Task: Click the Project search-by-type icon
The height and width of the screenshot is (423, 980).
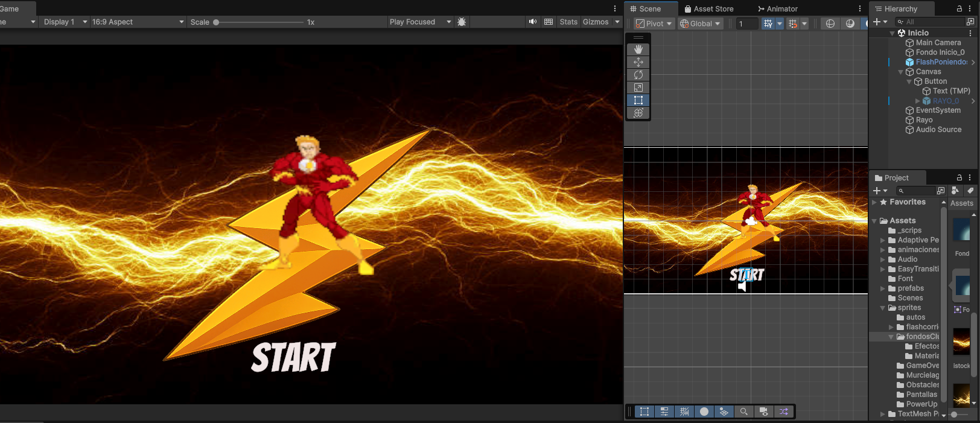Action: pyautogui.click(x=955, y=190)
